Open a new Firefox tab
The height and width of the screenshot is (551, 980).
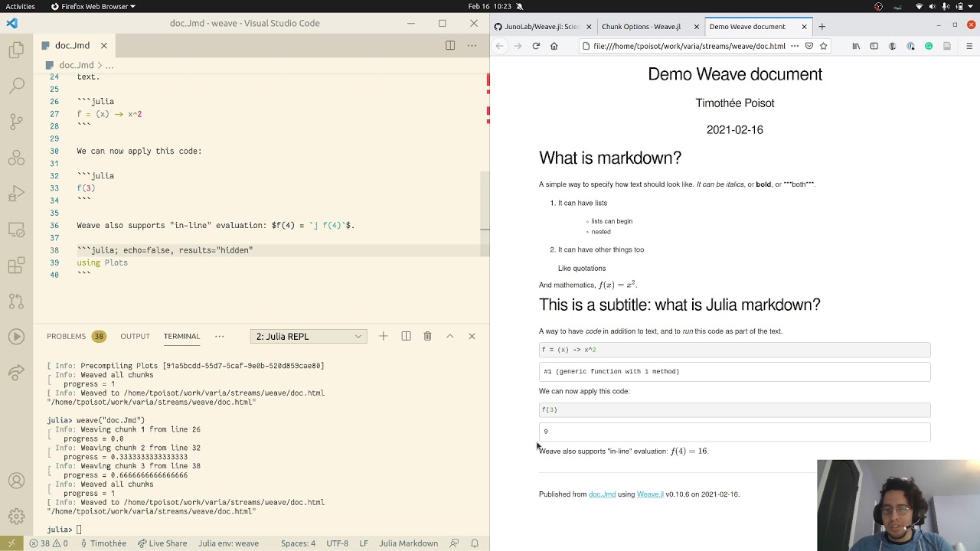point(822,27)
